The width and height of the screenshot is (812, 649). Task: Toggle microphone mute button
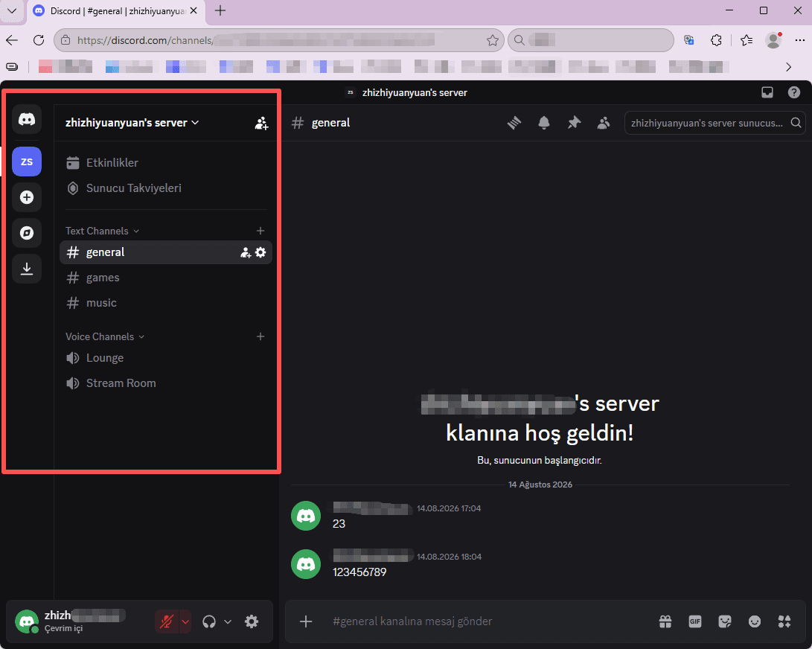(167, 621)
